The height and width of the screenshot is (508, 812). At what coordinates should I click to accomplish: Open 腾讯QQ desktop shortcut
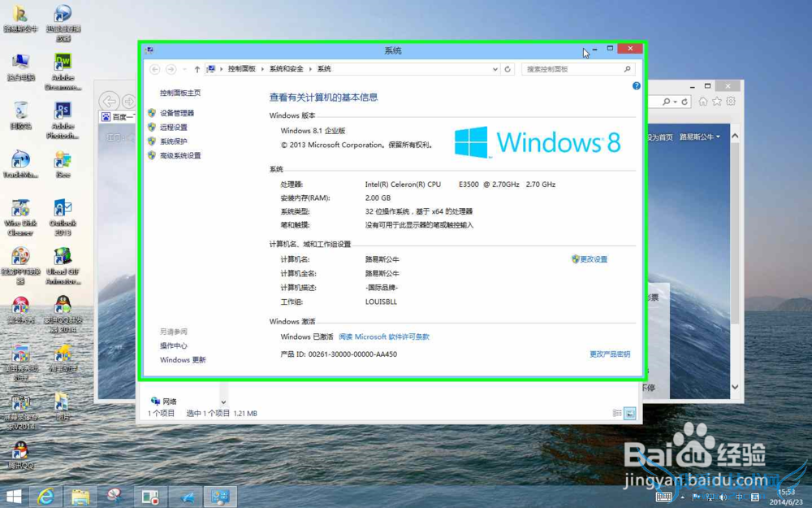pos(21,455)
